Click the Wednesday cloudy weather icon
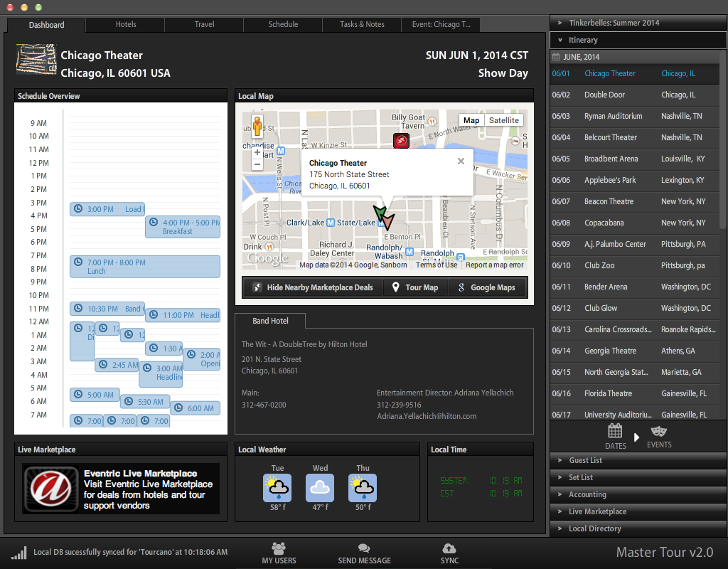 (x=320, y=488)
